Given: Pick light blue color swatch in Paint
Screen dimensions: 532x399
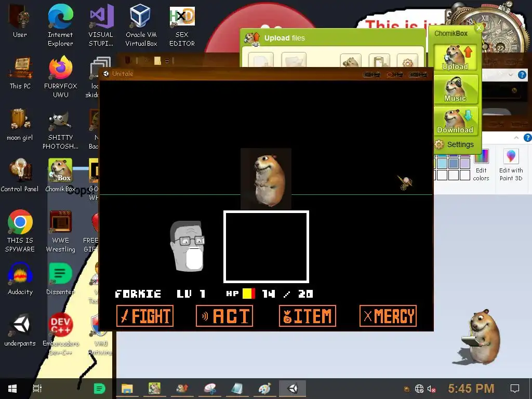Looking at the screenshot, I should [442, 164].
